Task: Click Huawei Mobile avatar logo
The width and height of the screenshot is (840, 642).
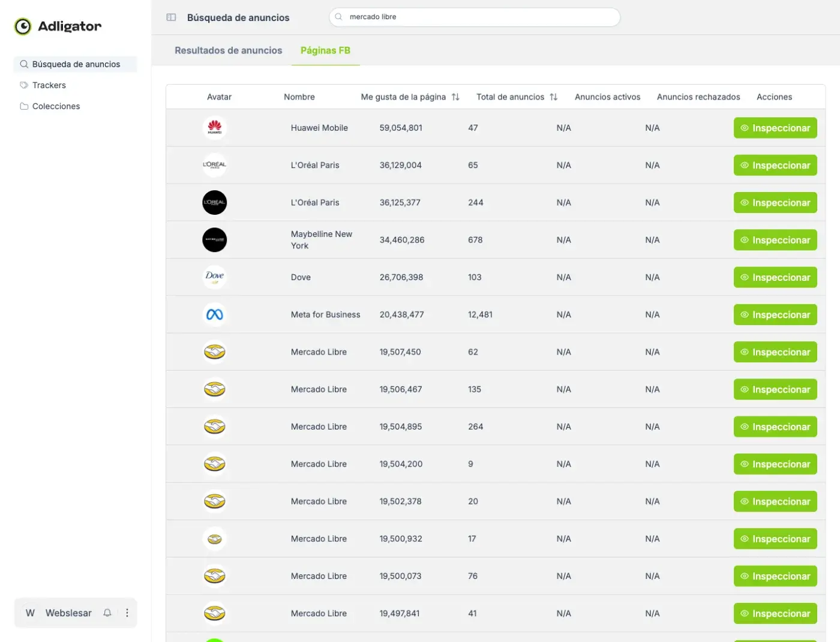Action: point(215,128)
